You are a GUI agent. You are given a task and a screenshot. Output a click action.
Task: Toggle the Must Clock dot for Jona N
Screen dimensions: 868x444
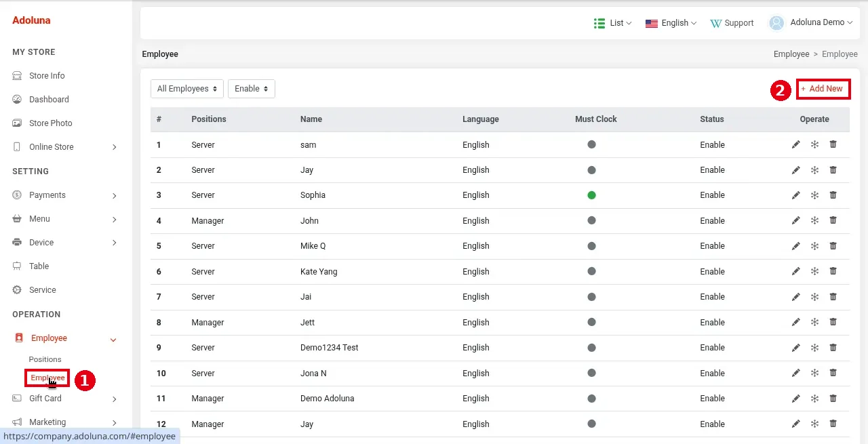click(x=591, y=373)
